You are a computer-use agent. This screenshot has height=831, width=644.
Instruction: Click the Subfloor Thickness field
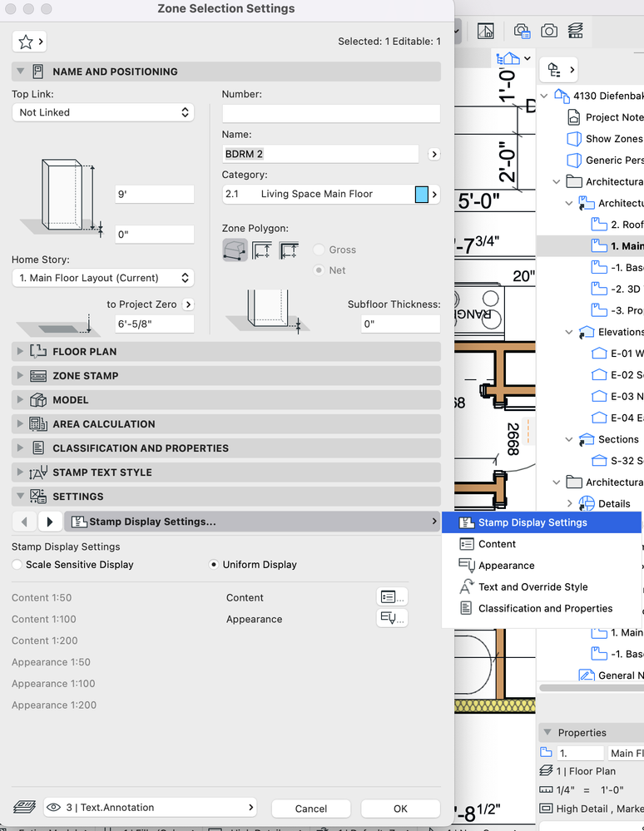[400, 324]
